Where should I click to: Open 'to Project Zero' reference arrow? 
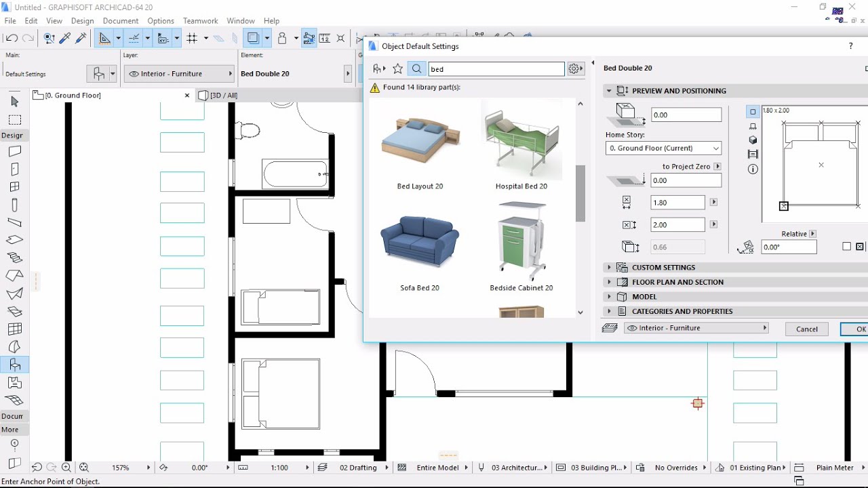(717, 167)
